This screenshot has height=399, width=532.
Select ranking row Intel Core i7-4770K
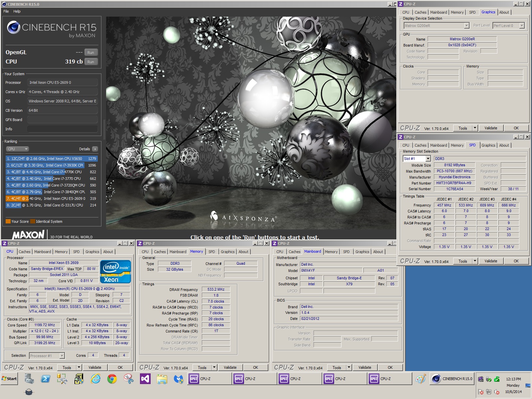coord(52,172)
